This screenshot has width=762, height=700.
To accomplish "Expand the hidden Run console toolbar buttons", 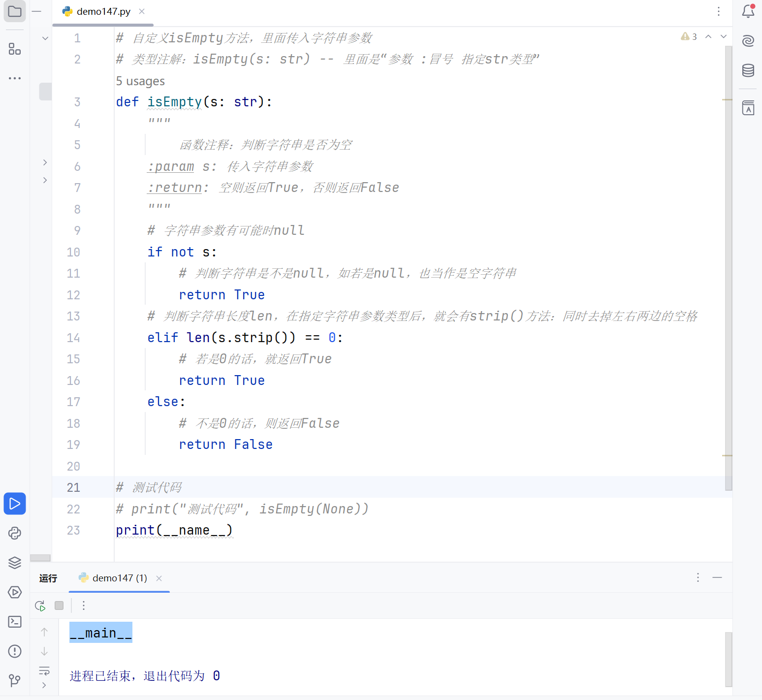I will click(x=44, y=685).
